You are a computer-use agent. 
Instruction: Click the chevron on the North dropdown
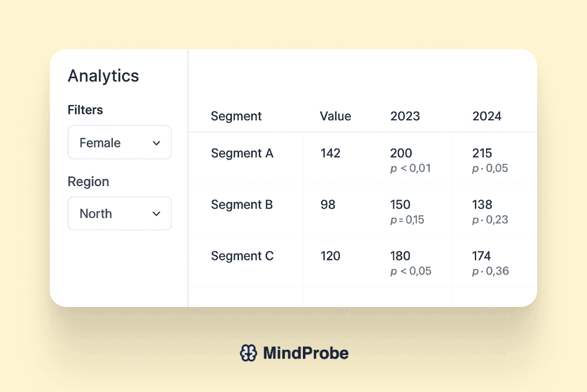pos(157,214)
